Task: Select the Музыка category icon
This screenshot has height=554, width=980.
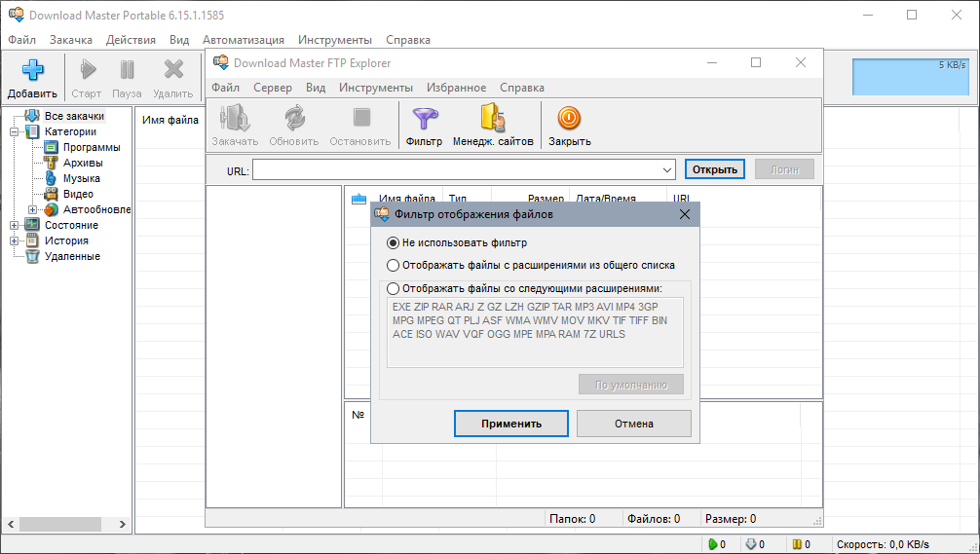Action: click(52, 178)
